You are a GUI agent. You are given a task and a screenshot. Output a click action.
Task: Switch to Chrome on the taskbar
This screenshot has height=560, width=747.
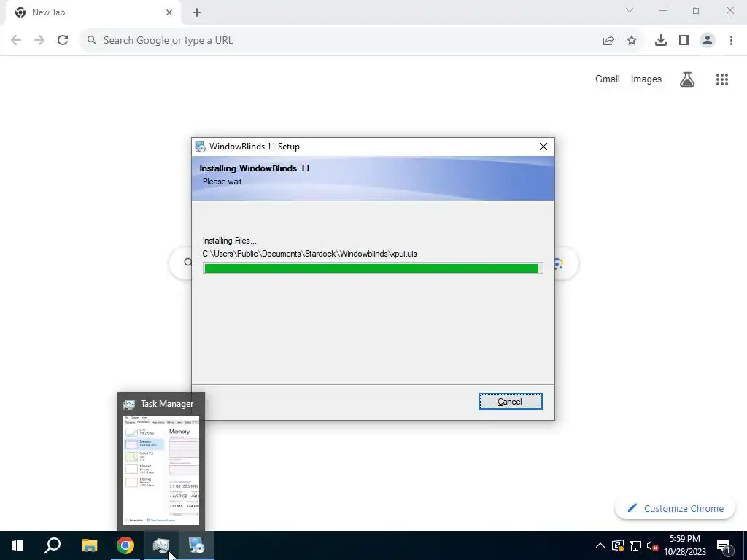(125, 545)
